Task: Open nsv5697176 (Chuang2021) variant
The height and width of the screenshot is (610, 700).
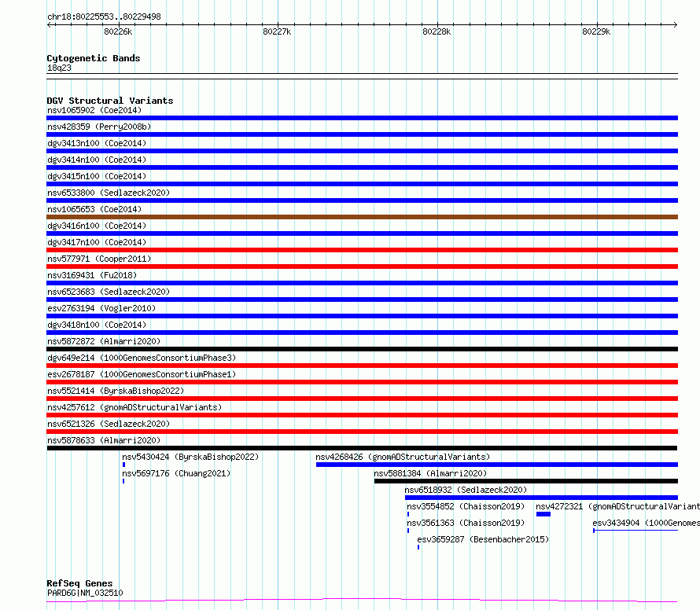Action: point(176,473)
